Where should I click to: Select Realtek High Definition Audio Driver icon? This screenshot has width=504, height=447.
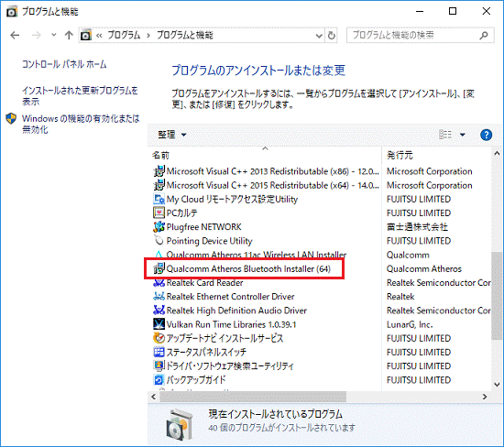coord(159,311)
